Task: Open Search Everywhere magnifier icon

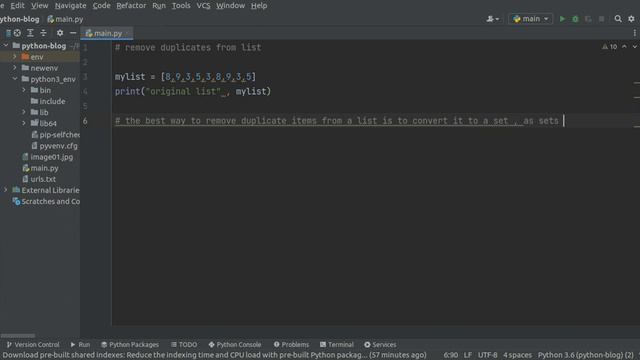Action: pos(618,19)
